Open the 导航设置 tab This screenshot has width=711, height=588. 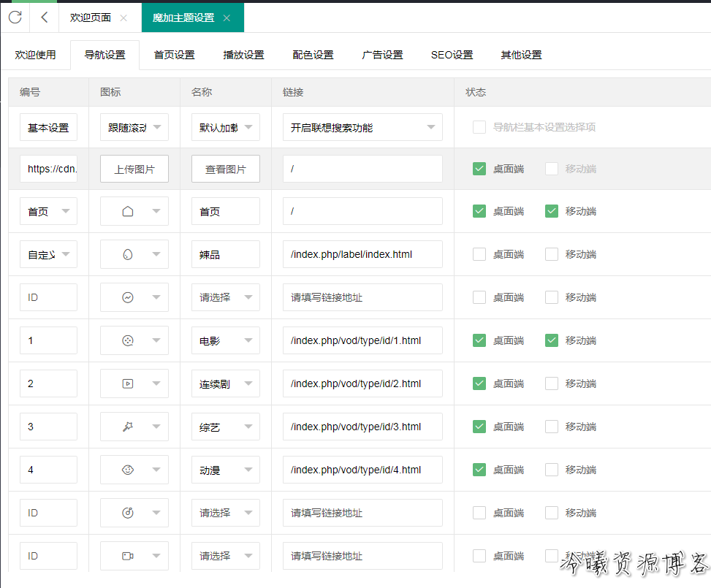104,55
